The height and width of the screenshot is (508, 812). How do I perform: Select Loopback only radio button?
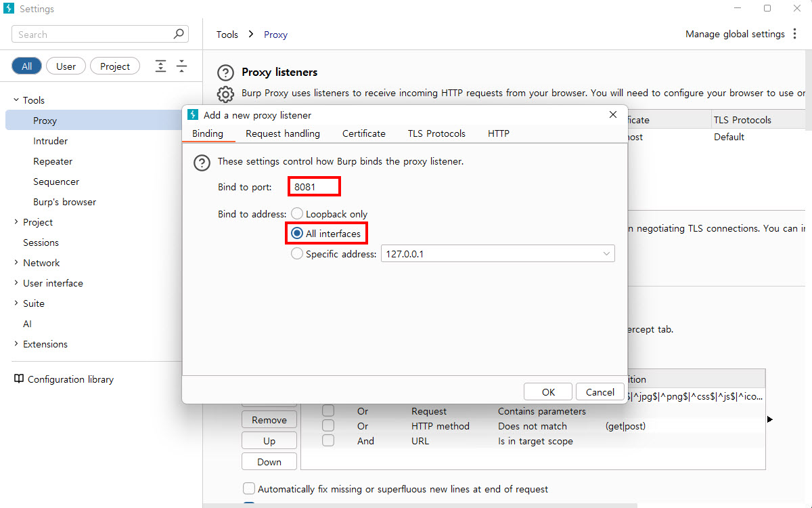(x=297, y=213)
